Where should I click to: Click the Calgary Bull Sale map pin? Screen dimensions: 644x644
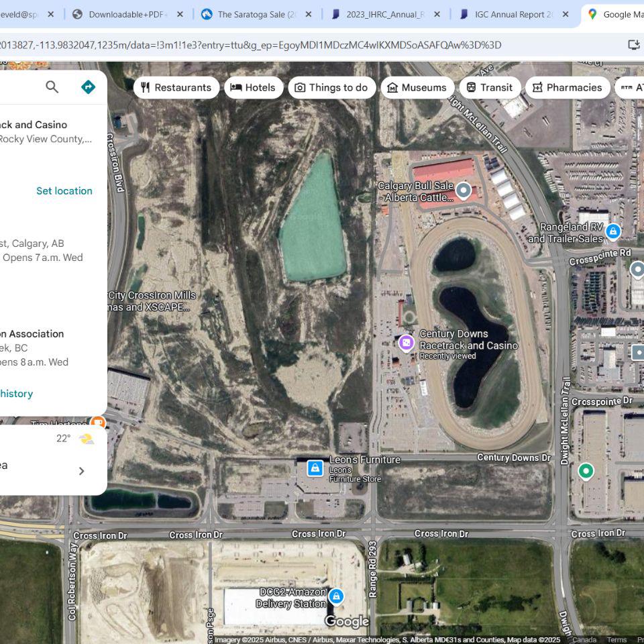(464, 191)
